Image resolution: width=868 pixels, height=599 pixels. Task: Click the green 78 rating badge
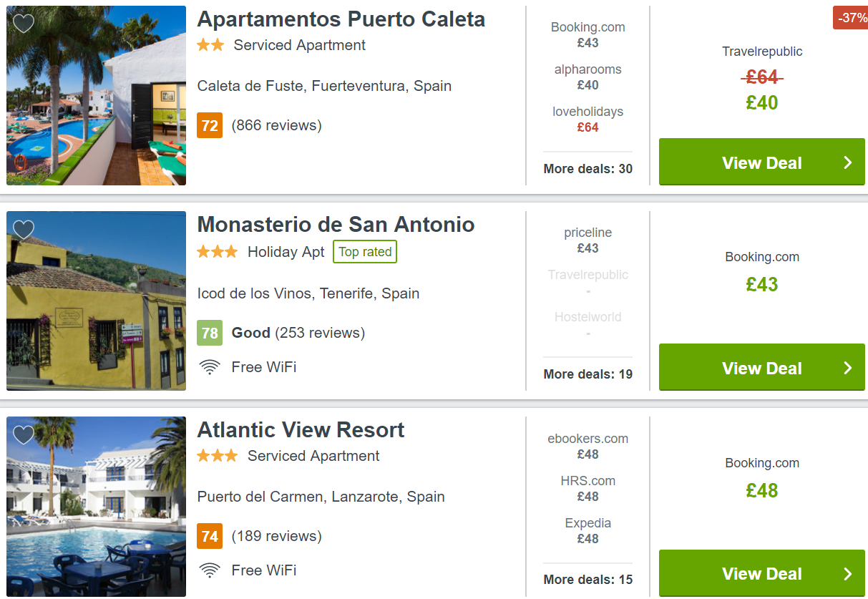pyautogui.click(x=210, y=333)
